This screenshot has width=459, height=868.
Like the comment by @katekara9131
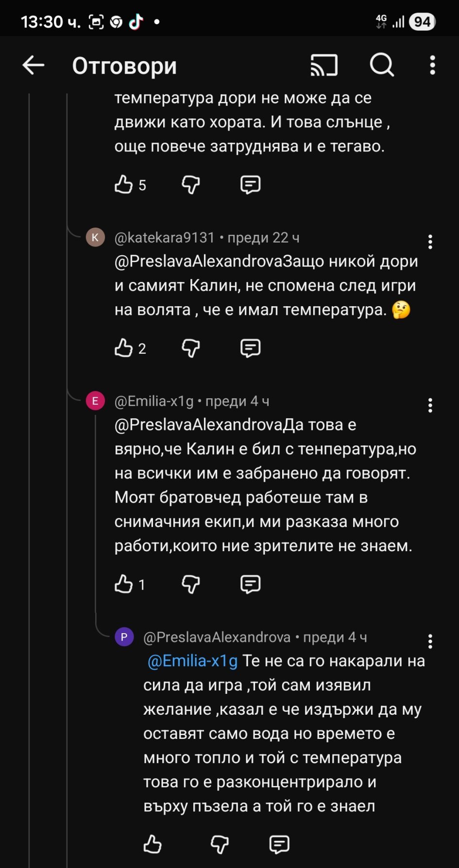click(124, 348)
